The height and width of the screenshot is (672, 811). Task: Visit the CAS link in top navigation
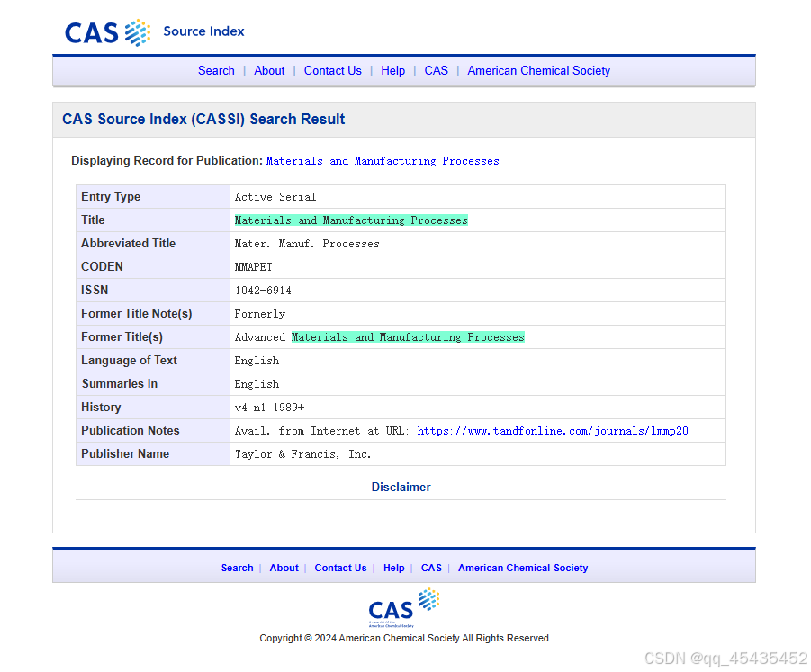coord(436,70)
